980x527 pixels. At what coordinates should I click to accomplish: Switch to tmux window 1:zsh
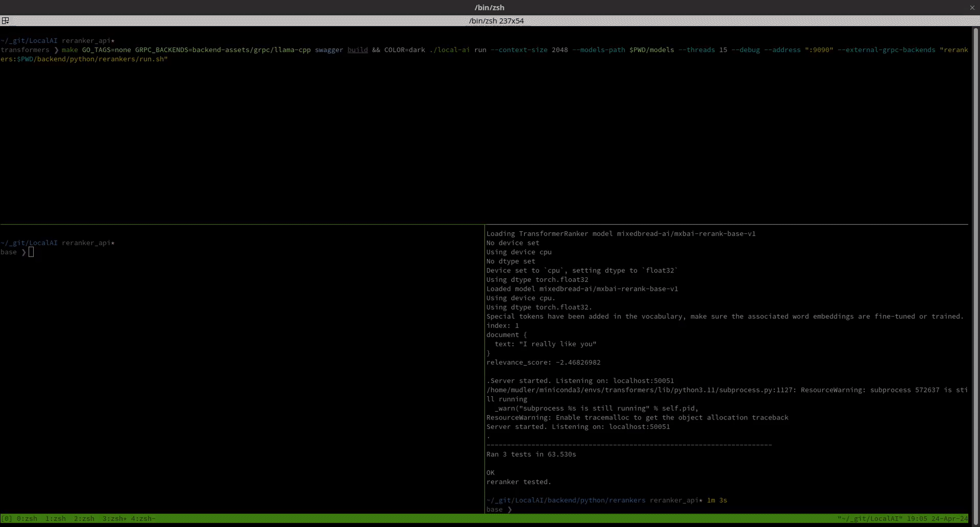tap(55, 519)
